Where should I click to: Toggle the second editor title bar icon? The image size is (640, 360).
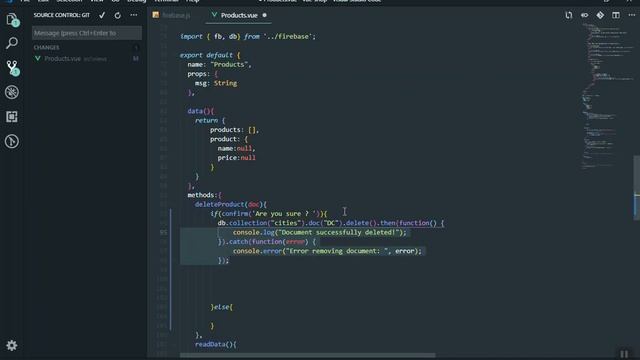click(584, 16)
